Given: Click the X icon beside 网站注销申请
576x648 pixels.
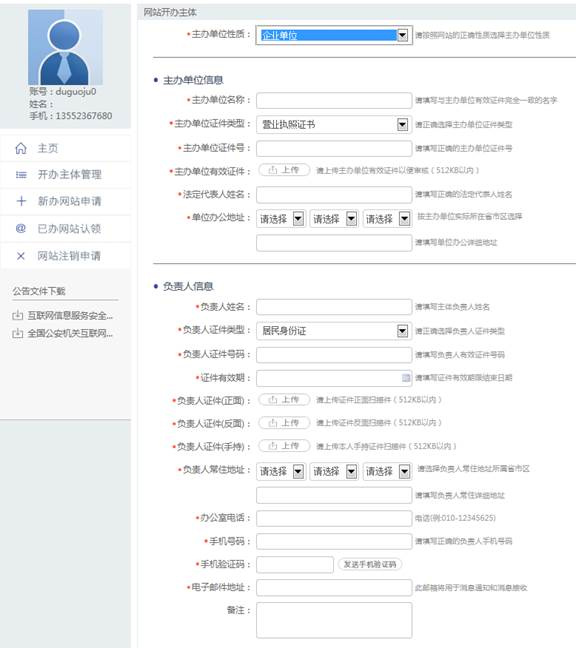Looking at the screenshot, I should (21, 256).
